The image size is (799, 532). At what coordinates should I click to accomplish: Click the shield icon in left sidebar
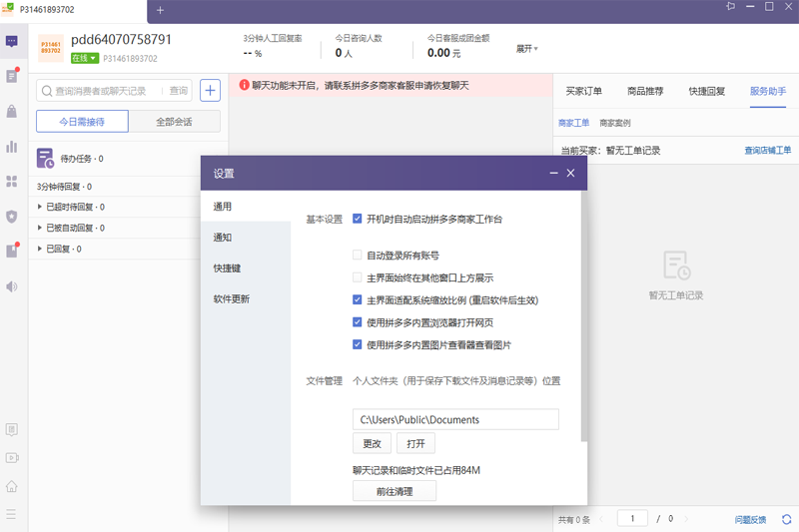pyautogui.click(x=12, y=216)
